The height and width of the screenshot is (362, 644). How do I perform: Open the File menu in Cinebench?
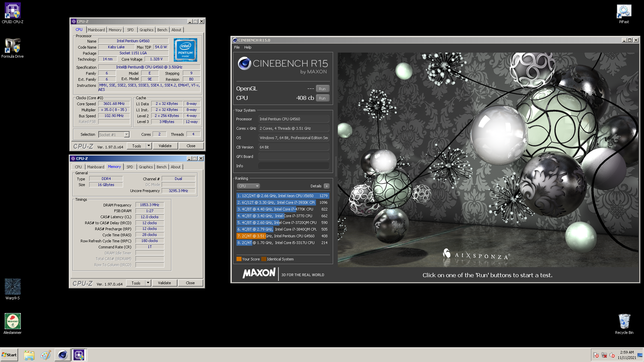237,47
